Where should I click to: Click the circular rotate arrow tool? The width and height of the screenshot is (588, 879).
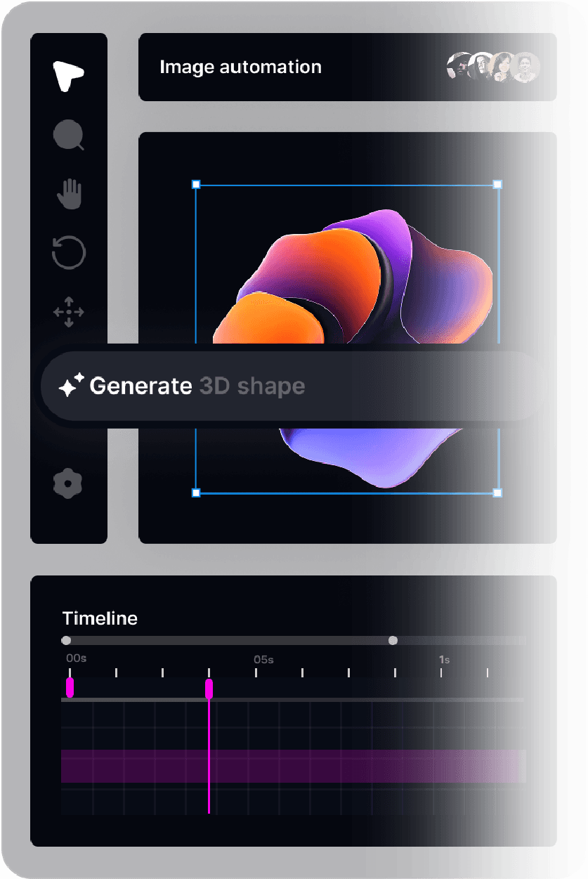(x=69, y=253)
